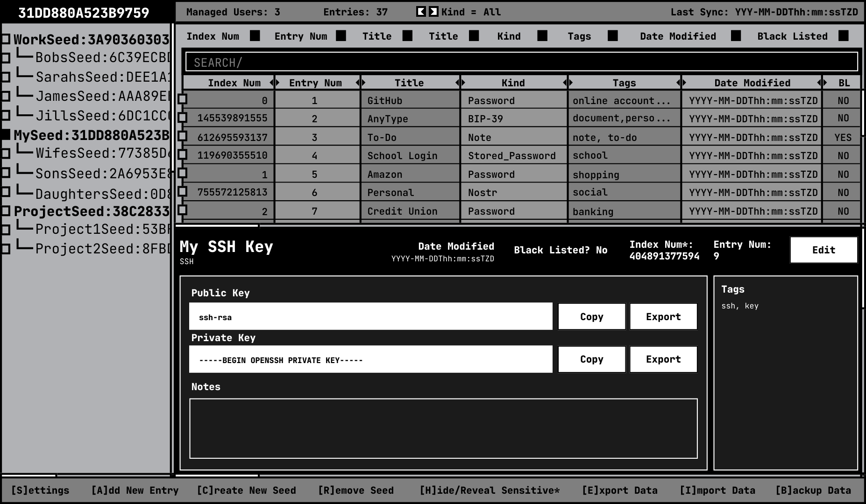The width and height of the screenshot is (866, 504).
Task: Click the horizontal scrollbar under the entries table
Action: 217,226
